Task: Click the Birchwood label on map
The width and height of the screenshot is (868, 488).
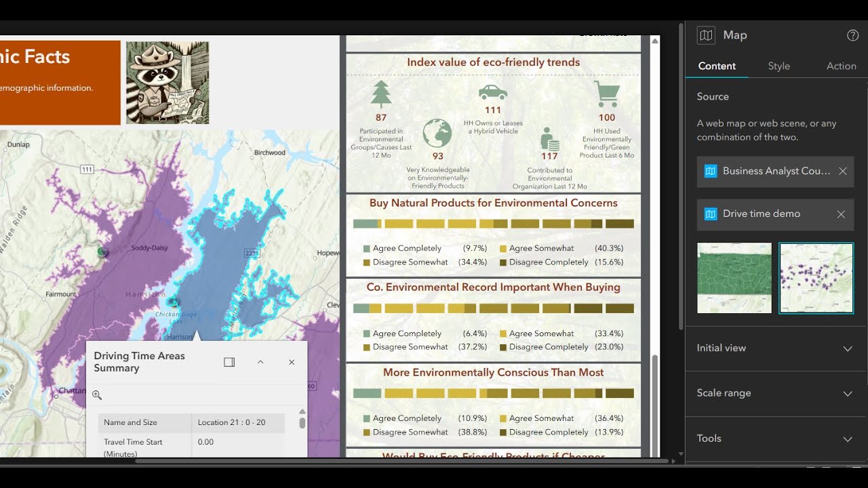Action: pyautogui.click(x=270, y=152)
